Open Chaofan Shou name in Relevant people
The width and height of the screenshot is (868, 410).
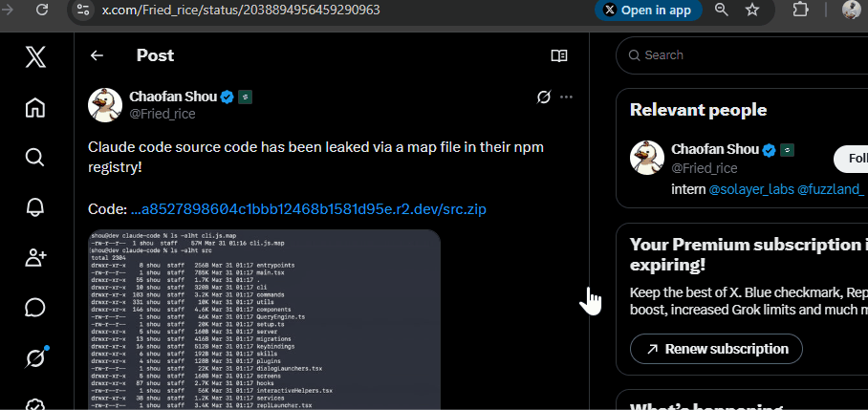[715, 149]
